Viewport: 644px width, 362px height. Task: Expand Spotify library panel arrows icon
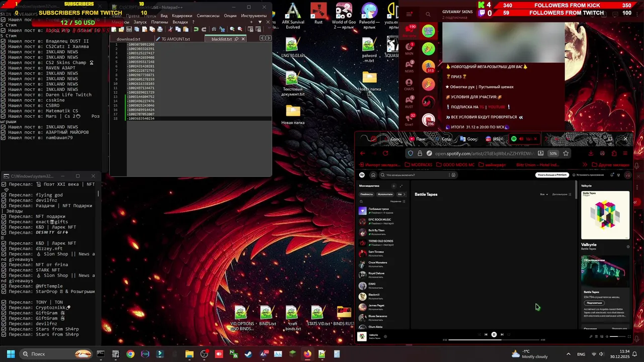point(401,186)
